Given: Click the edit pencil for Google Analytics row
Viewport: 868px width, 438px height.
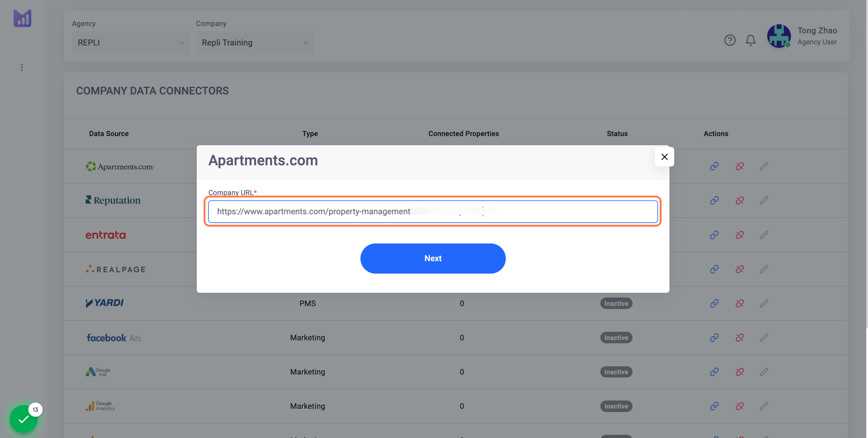Looking at the screenshot, I should pos(764,406).
